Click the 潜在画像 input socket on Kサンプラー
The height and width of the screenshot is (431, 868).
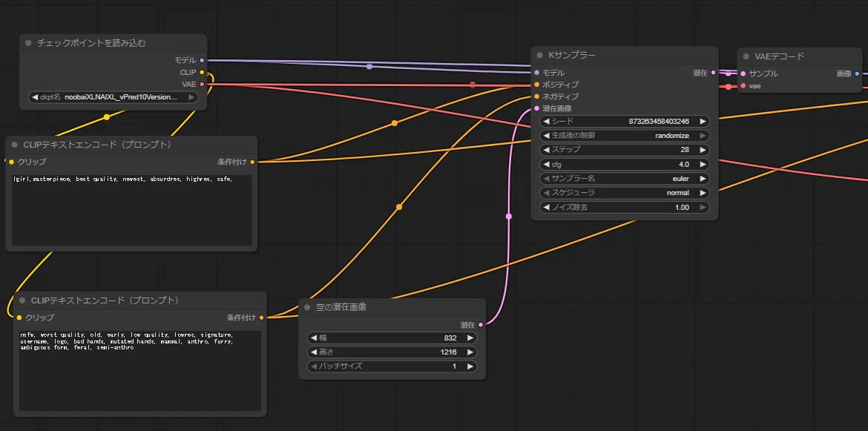(536, 108)
